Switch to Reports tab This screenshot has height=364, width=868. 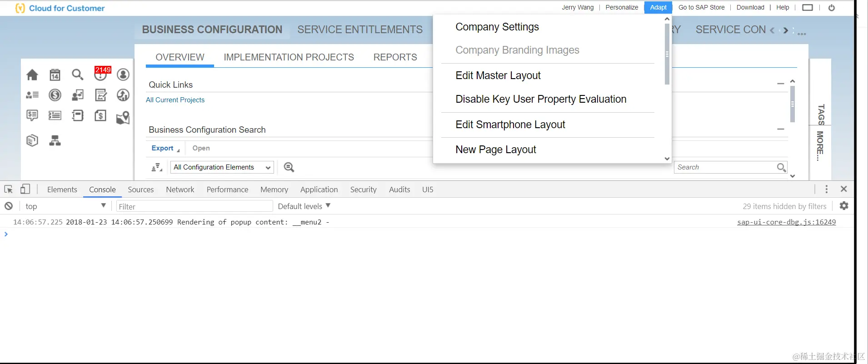point(395,57)
